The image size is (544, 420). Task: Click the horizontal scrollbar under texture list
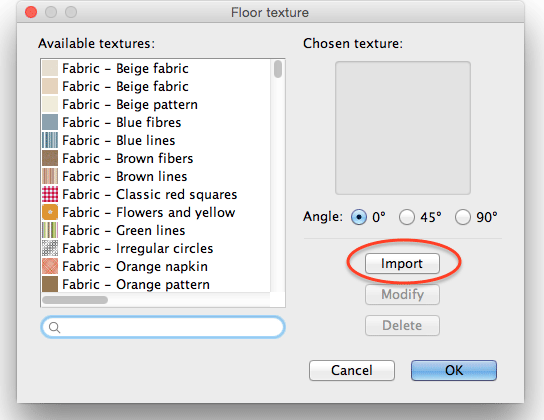coord(75,300)
